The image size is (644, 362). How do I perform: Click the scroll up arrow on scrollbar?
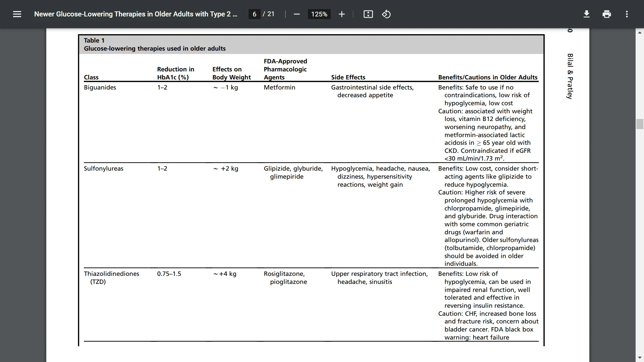pyautogui.click(x=640, y=33)
